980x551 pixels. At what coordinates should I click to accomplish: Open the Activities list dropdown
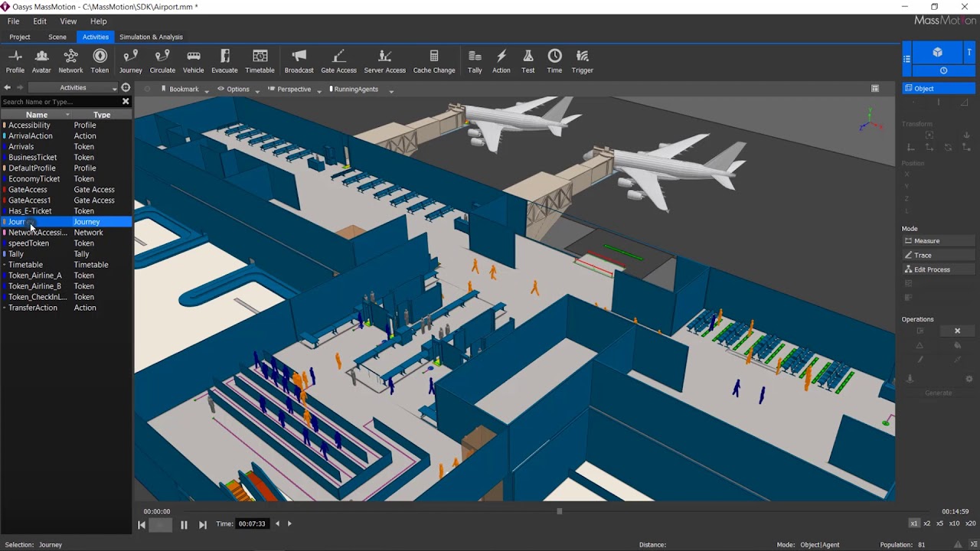coord(73,87)
